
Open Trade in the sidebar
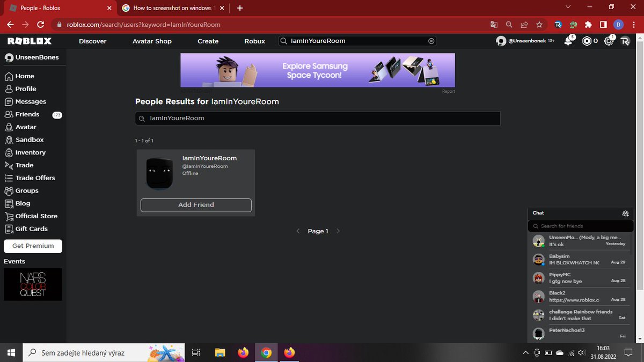19,165
